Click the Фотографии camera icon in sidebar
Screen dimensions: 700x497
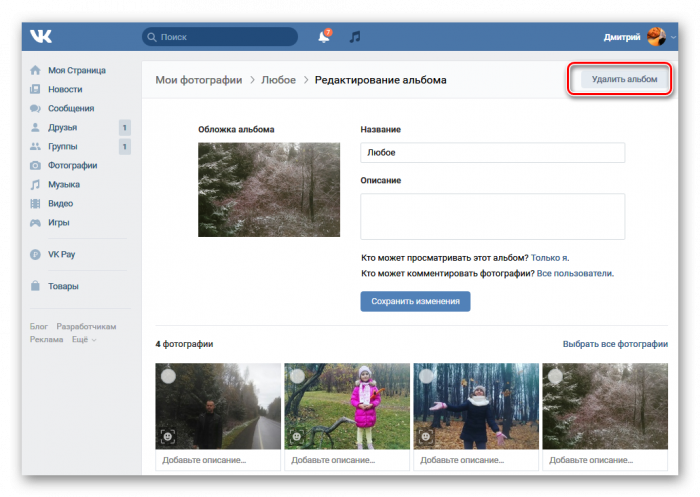[x=36, y=166]
